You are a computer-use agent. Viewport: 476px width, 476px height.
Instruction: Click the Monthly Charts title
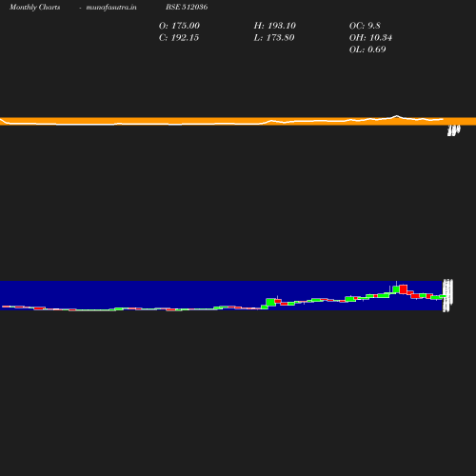click(x=34, y=7)
